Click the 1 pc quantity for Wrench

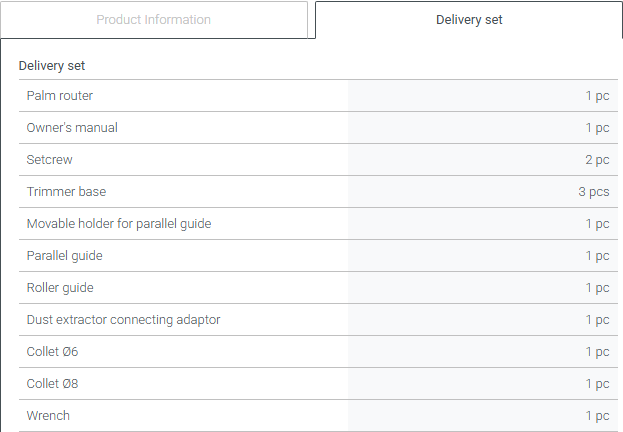(x=597, y=416)
